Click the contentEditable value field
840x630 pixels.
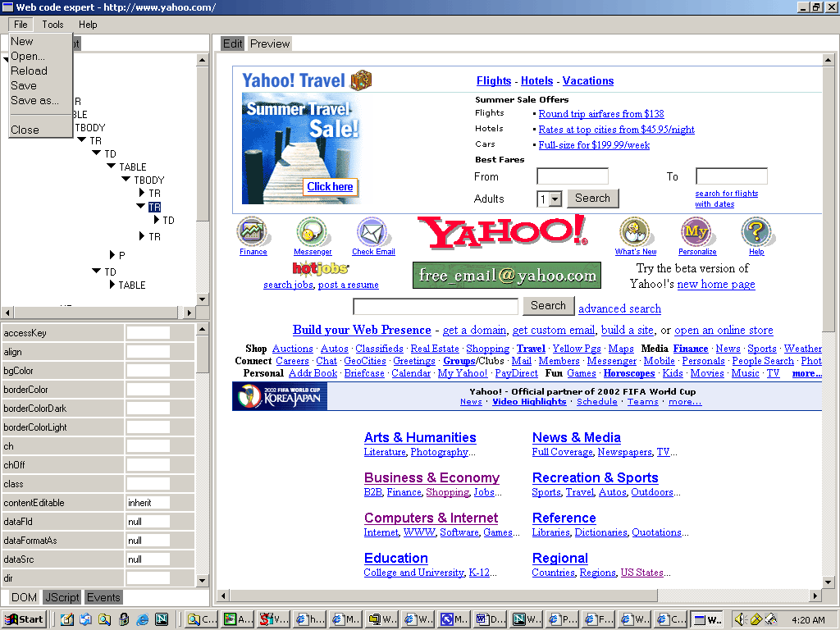[148, 503]
